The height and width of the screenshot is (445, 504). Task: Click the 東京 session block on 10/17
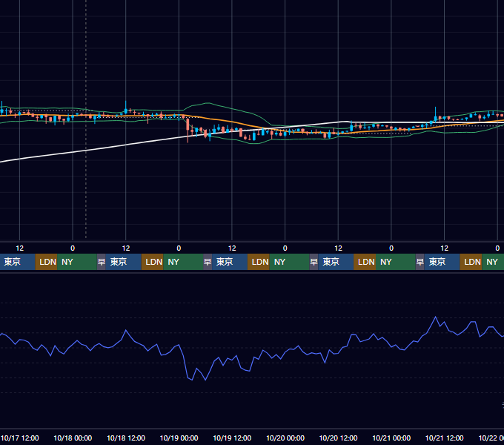point(17,262)
